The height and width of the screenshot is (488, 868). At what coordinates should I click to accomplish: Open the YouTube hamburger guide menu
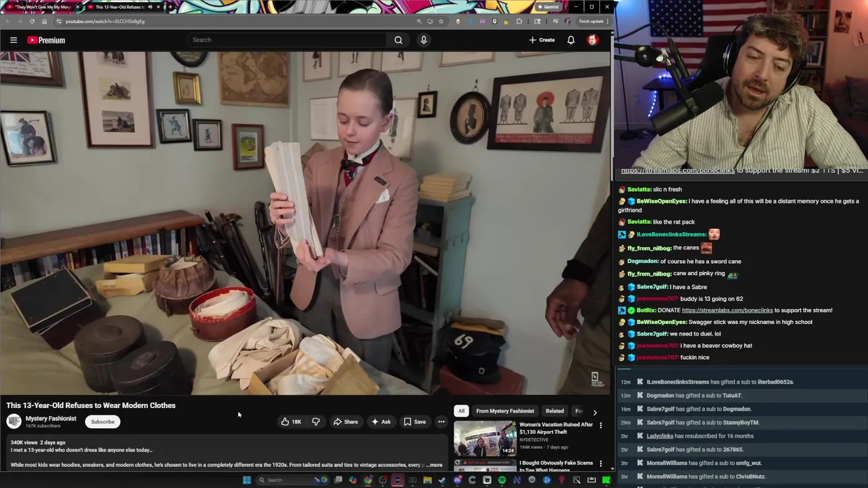pos(14,40)
